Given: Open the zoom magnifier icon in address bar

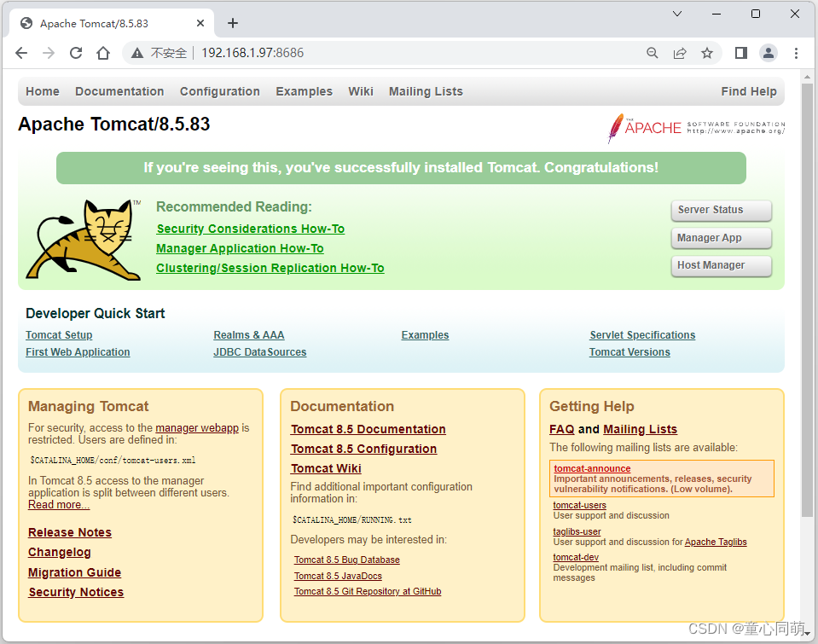Looking at the screenshot, I should click(653, 53).
